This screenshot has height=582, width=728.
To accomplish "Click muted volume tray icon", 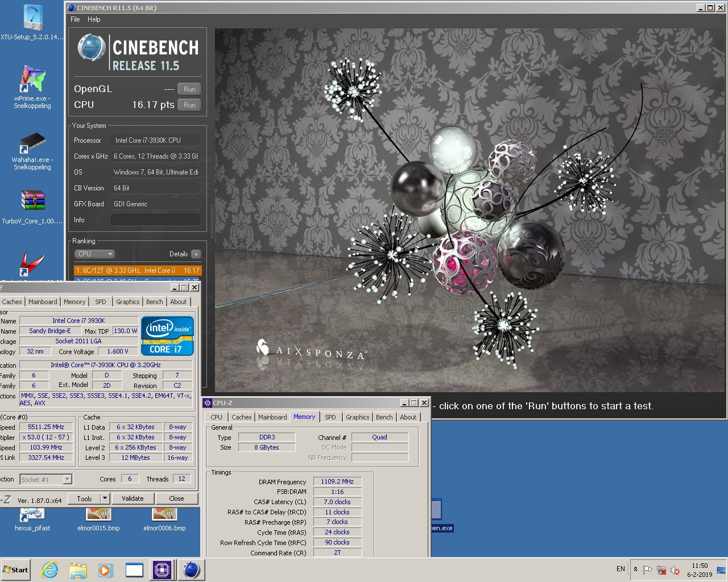I will point(675,569).
